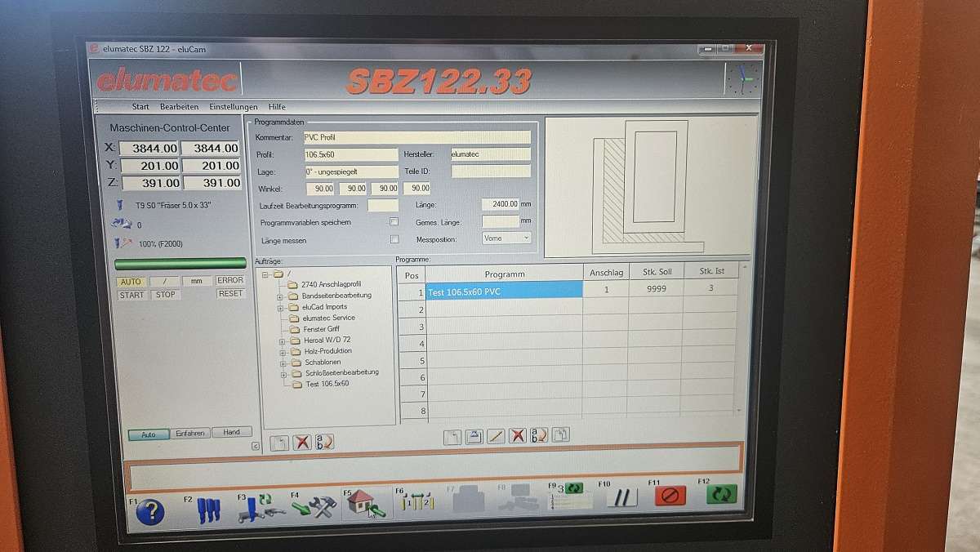Switch to Einfahren mode
This screenshot has width=980, height=552.
tap(190, 434)
